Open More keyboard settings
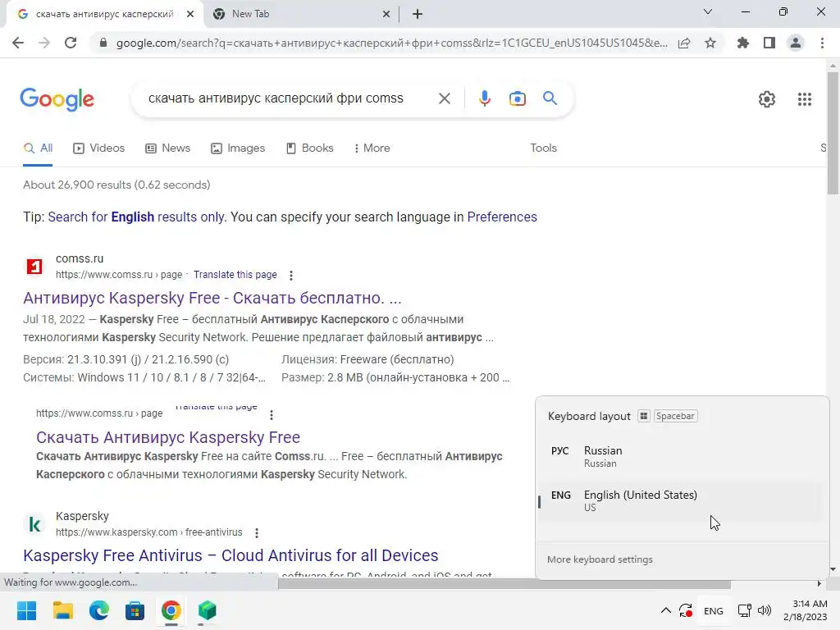Screen dimensions: 840x630 (600, 559)
